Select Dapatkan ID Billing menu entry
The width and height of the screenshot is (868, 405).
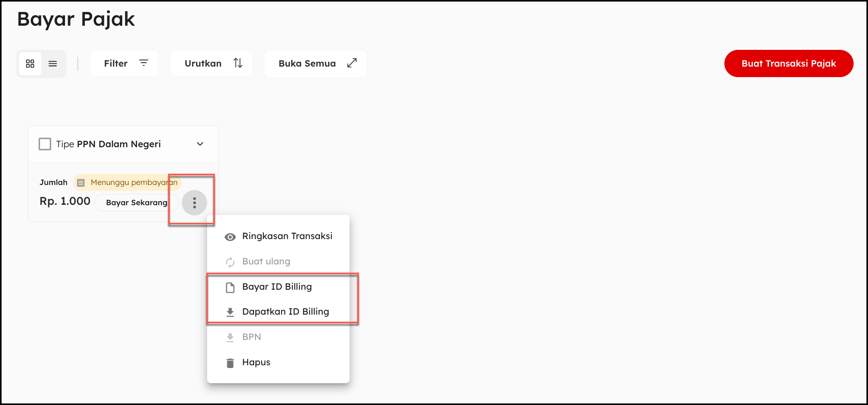(285, 312)
